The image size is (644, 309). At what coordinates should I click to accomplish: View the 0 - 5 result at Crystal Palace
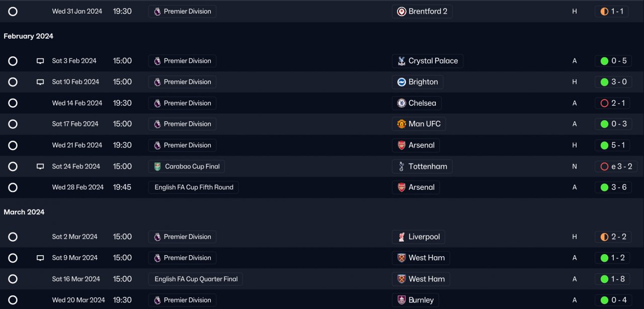point(613,61)
